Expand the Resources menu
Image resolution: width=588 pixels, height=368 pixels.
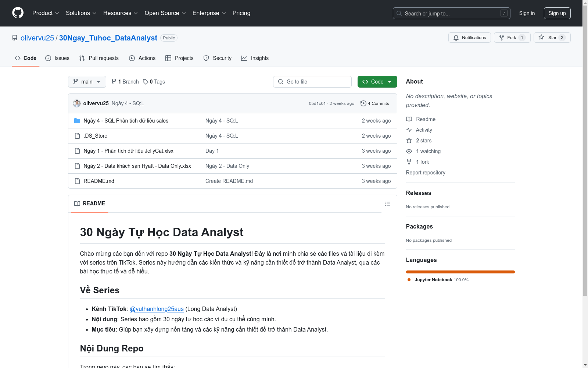coord(121,13)
